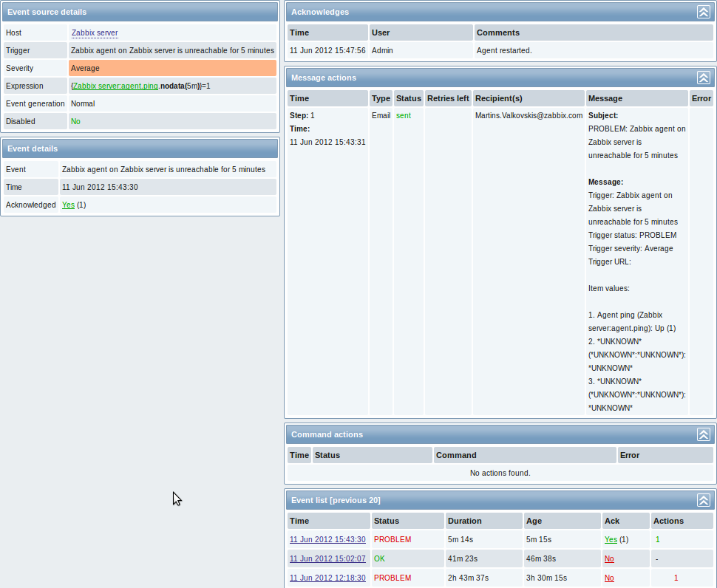Open the Zabbix server:agent.ping expression link
This screenshot has height=588, width=717.
click(x=115, y=86)
